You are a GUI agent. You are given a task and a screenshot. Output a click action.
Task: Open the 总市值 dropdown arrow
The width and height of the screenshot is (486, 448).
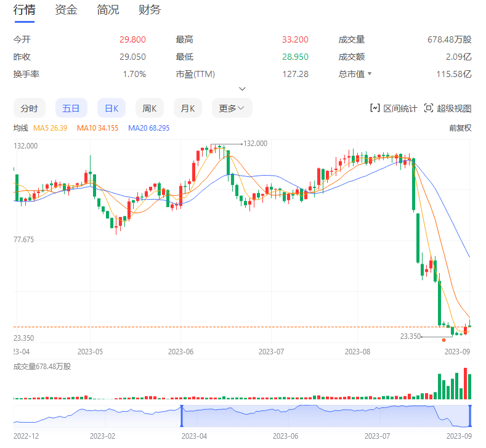click(x=370, y=74)
